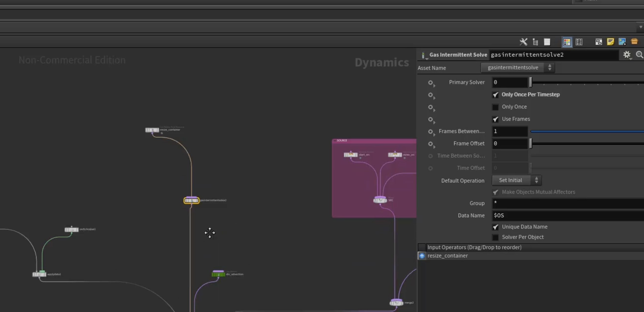
Task: Click the Data Name input field
Action: click(x=568, y=215)
